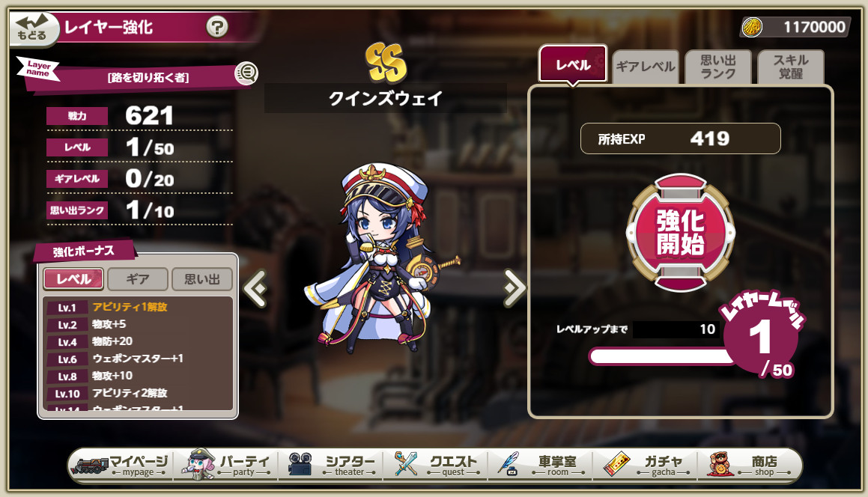Viewport: 868px width, 497px height.
Task: Open パーティ party icon in bottom menu
Action: point(198,464)
